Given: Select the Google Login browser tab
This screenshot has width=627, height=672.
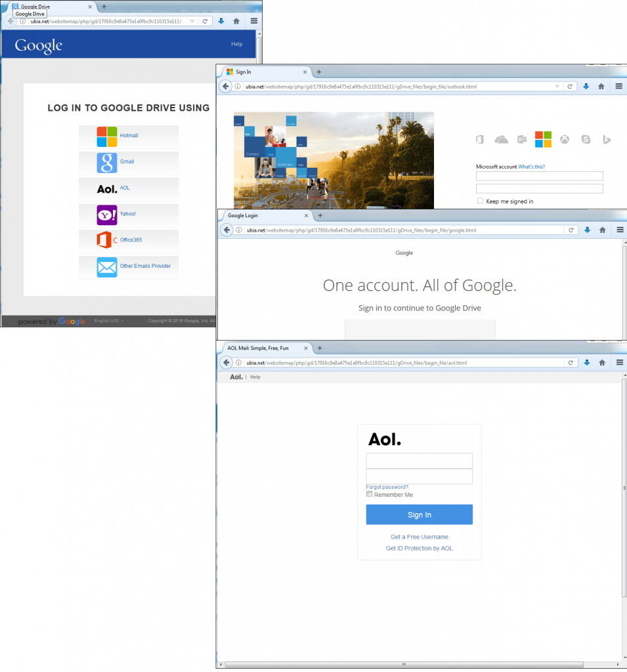Looking at the screenshot, I should click(x=267, y=215).
